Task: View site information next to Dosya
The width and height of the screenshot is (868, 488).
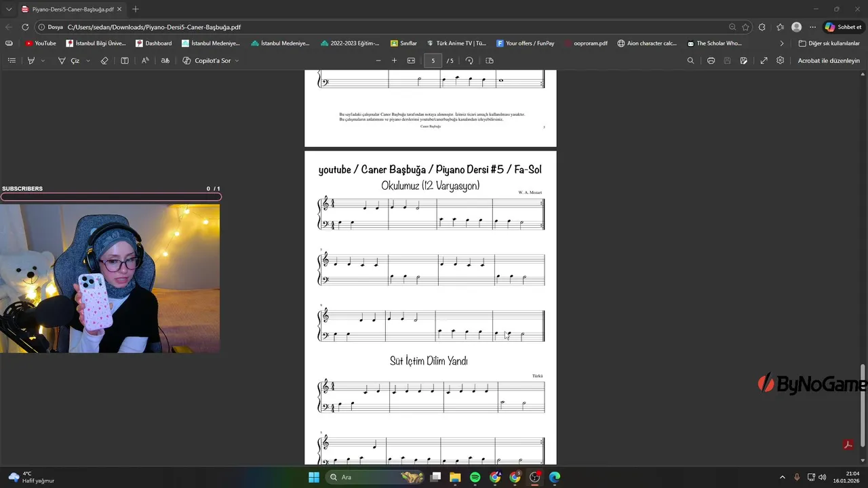Action: tap(50, 27)
